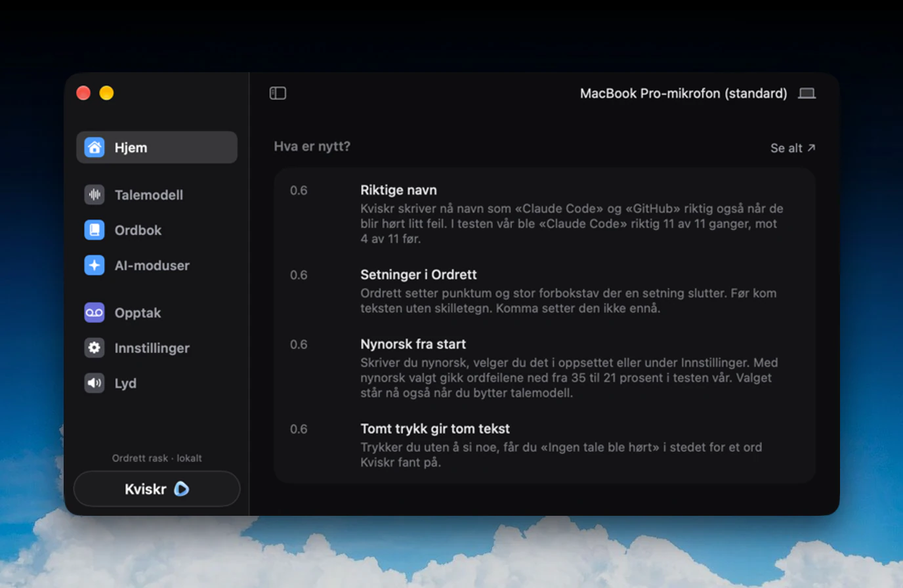Click the 0.6 version beside Nynorsk fra start
903x588 pixels.
pyautogui.click(x=299, y=345)
